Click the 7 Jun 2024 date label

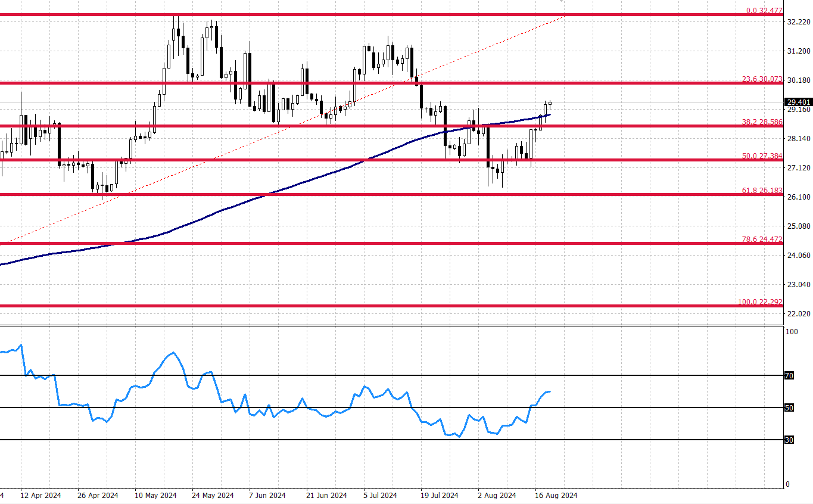pyautogui.click(x=267, y=496)
